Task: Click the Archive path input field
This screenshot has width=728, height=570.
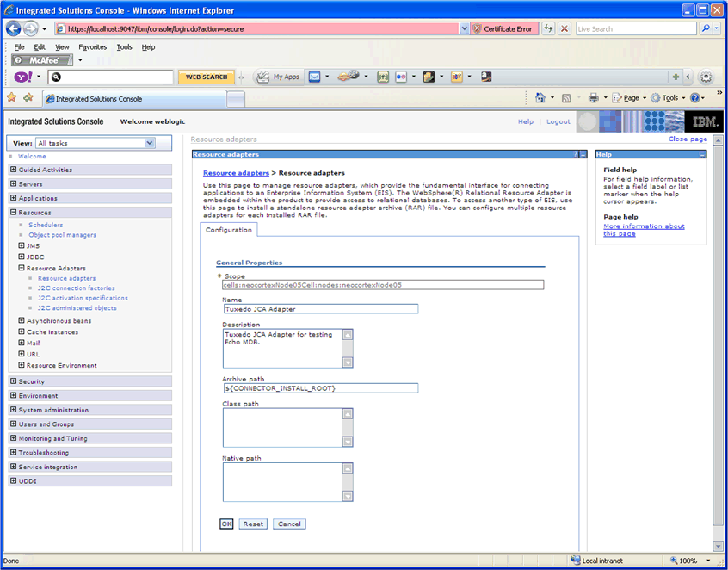Action: point(320,388)
